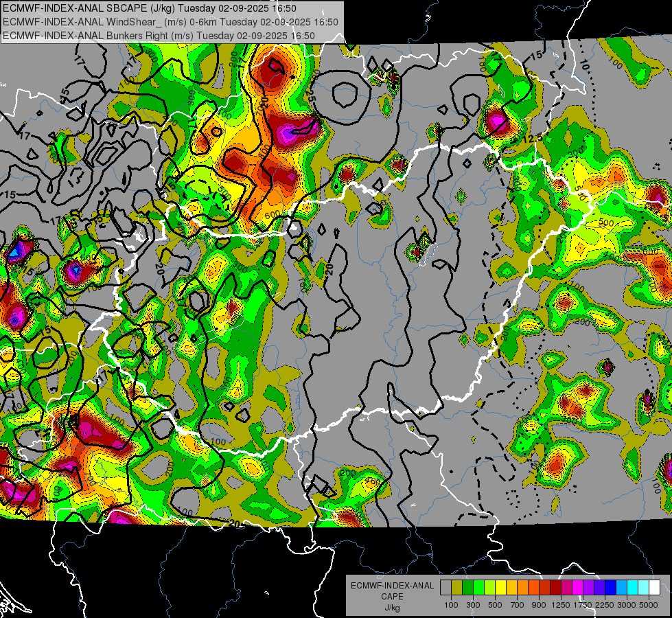Select the gray swatch in the CAPE legend
This screenshot has width=672, height=618.
pyautogui.click(x=445, y=587)
